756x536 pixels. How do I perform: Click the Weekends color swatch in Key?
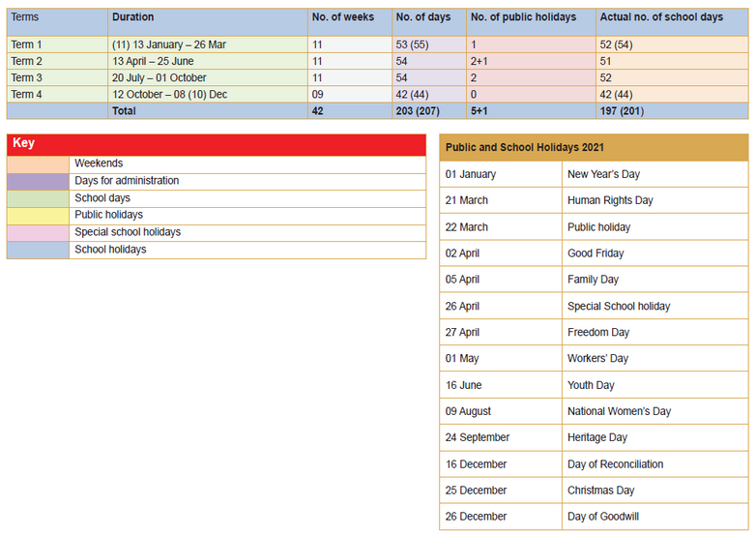pyautogui.click(x=38, y=164)
